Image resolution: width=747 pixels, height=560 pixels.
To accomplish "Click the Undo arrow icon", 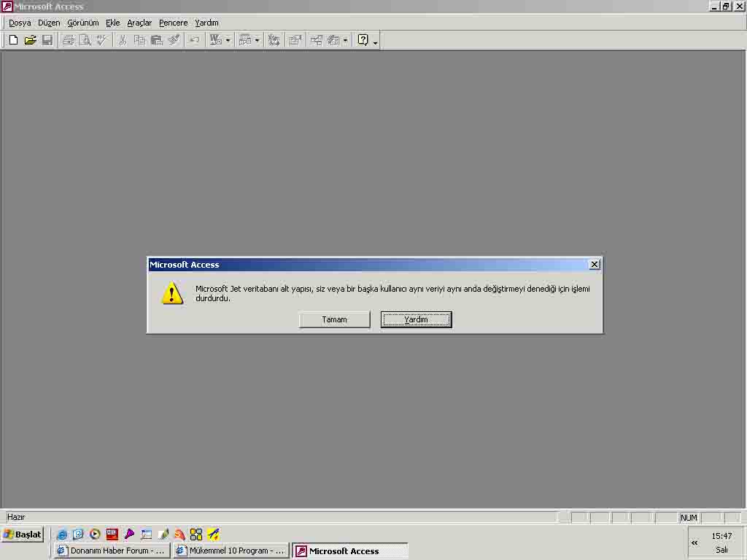I will 194,41.
